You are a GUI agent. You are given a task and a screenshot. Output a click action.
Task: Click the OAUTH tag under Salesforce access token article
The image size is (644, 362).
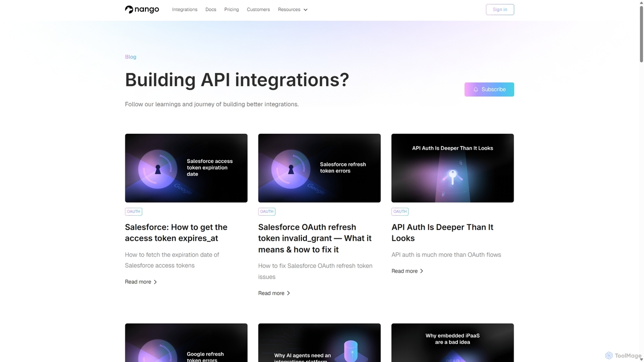[133, 212]
